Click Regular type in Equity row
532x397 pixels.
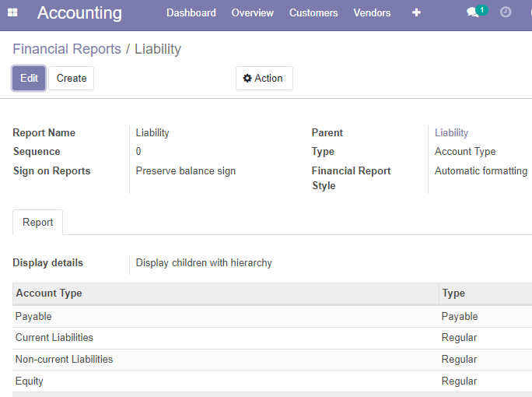coord(459,381)
